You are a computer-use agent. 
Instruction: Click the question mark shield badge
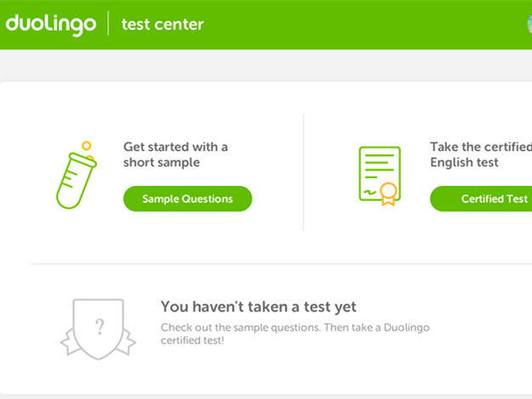(99, 329)
